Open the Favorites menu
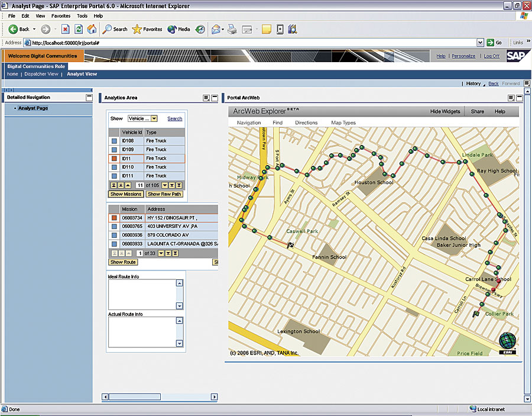 [60, 16]
